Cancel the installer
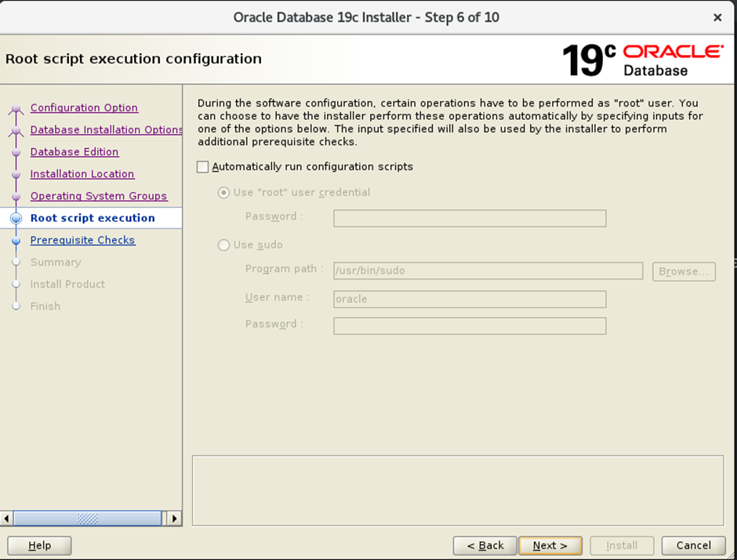 [x=693, y=545]
